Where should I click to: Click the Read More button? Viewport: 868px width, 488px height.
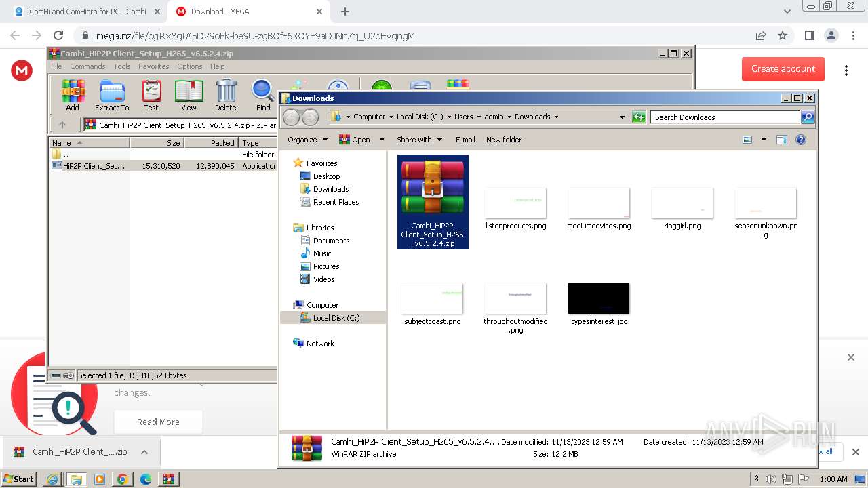158,422
